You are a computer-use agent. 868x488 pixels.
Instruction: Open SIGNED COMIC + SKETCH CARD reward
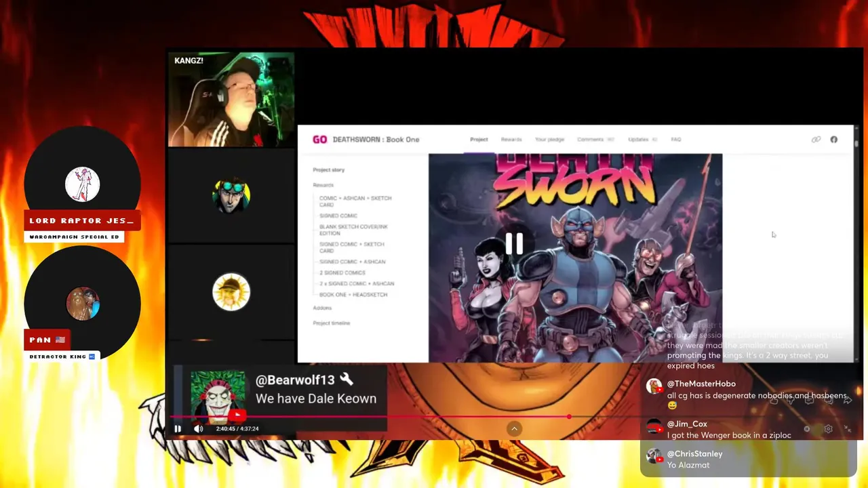click(352, 247)
